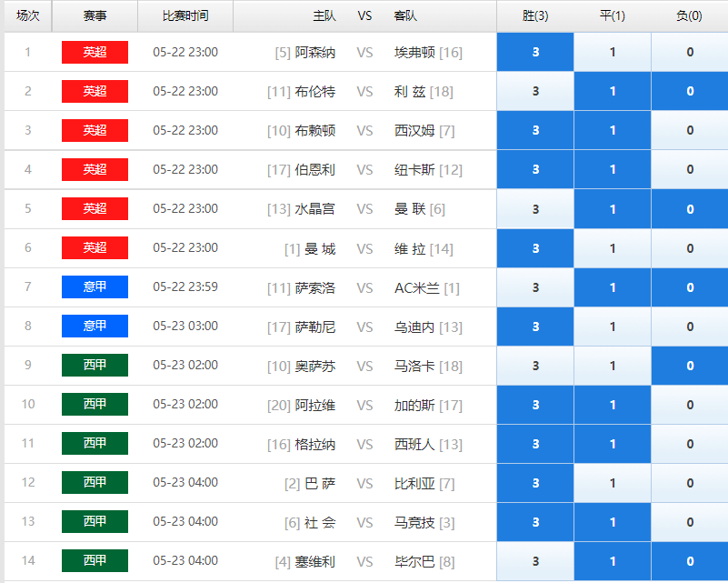Screen dimensions: 728x583
Task: Select draw (1) for 布赖顿 vs 西汉姆
Action: [x=613, y=130]
